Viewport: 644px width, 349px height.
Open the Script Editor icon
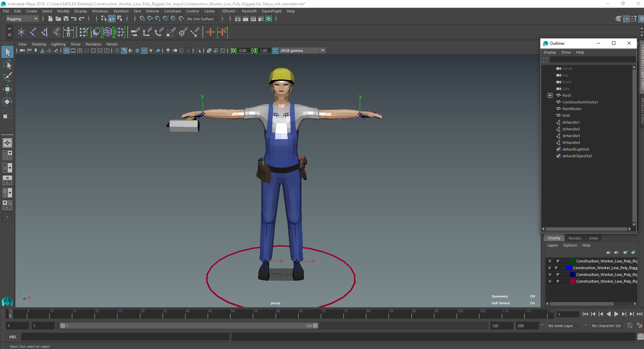640,337
